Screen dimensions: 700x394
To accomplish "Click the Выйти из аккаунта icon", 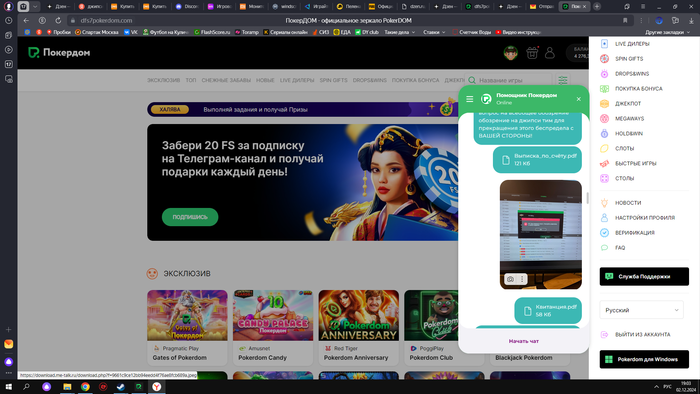I will [604, 334].
